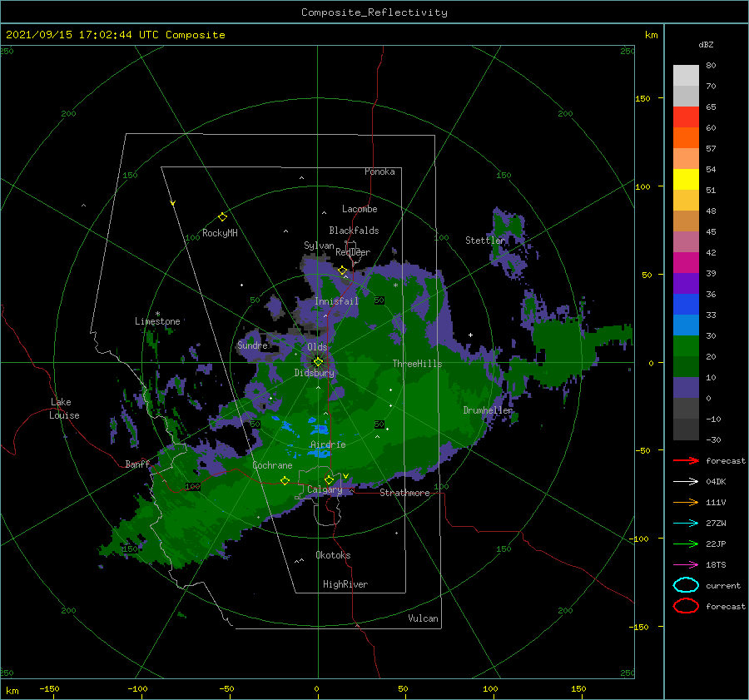749x700 pixels.
Task: Click the km unit label at top right
Action: pyautogui.click(x=652, y=35)
